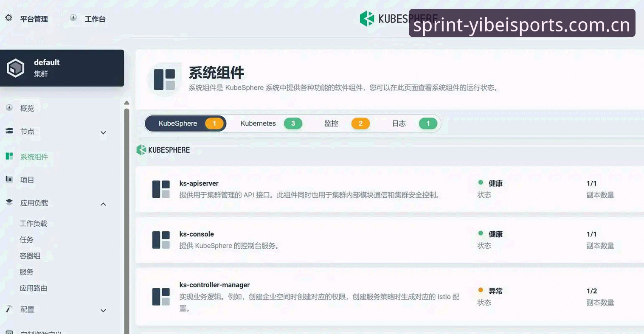This screenshot has height=334, width=644.
Task: Click the ks-apiserver component icon
Action: 161,189
